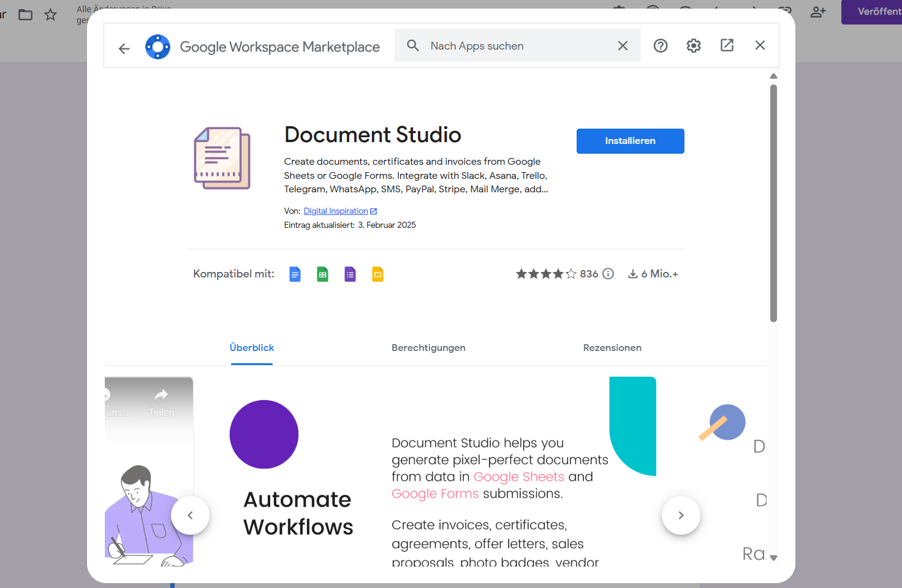The height and width of the screenshot is (588, 902).
Task: Click the Google Forms compatibility icon
Action: (x=350, y=274)
